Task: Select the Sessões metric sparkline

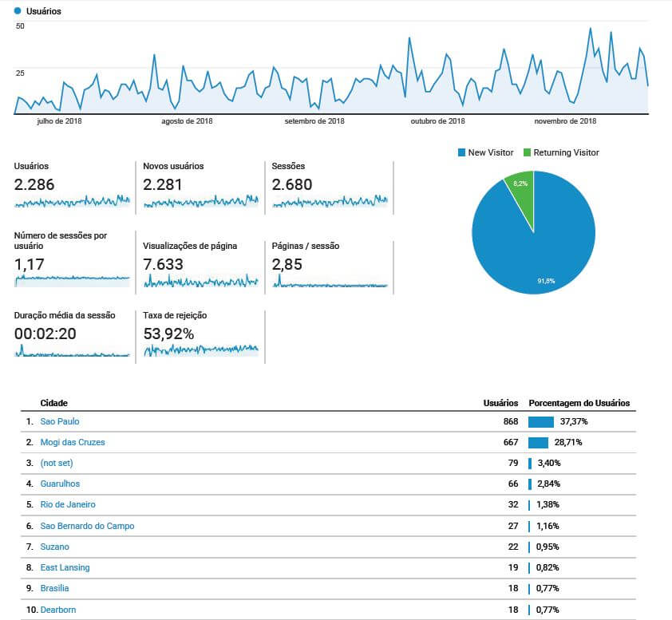Action: pyautogui.click(x=330, y=202)
